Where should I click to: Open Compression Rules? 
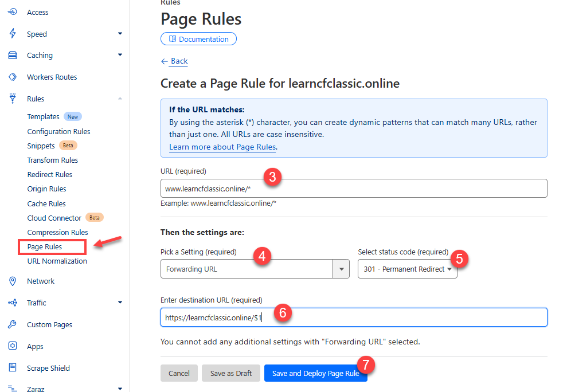pyautogui.click(x=57, y=232)
